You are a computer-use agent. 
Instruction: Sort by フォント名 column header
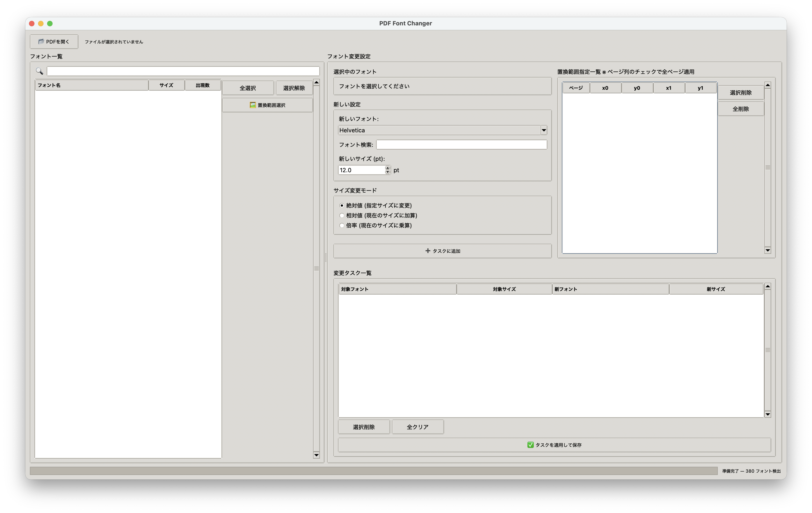(x=92, y=85)
